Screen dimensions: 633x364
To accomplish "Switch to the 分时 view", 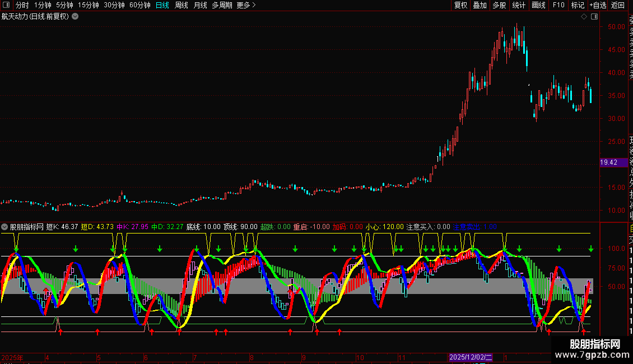I will click(22, 5).
